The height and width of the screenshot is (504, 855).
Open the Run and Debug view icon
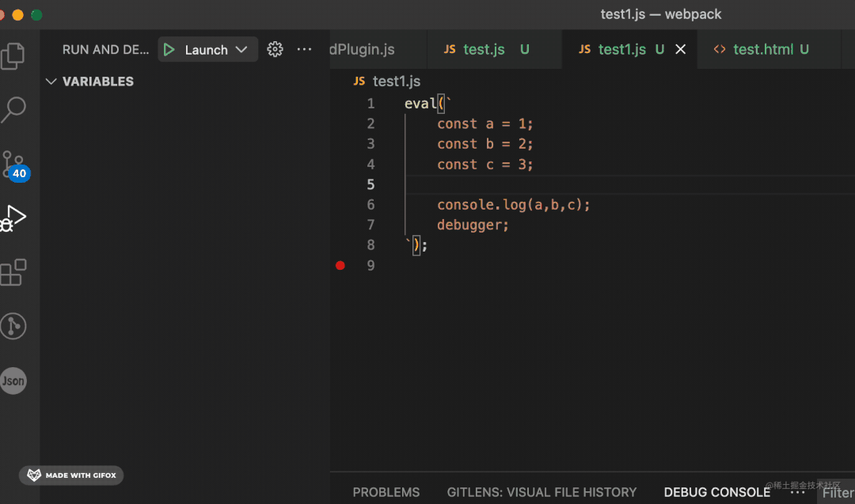click(x=13, y=218)
